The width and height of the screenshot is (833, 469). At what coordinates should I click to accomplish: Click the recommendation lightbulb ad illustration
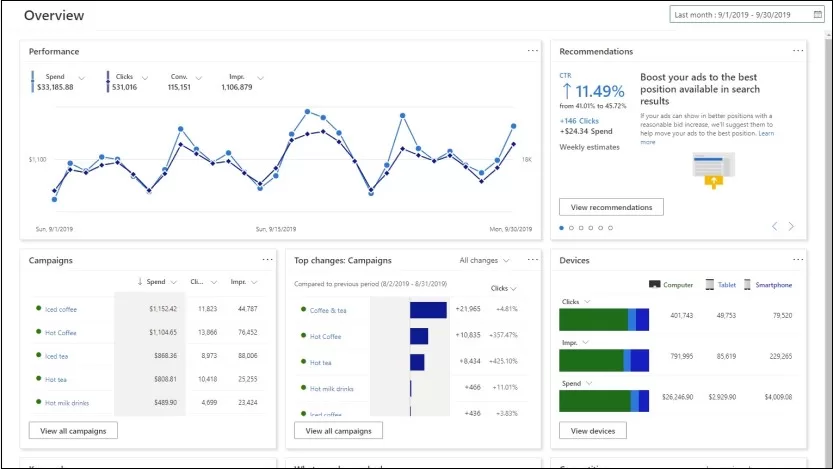[713, 170]
